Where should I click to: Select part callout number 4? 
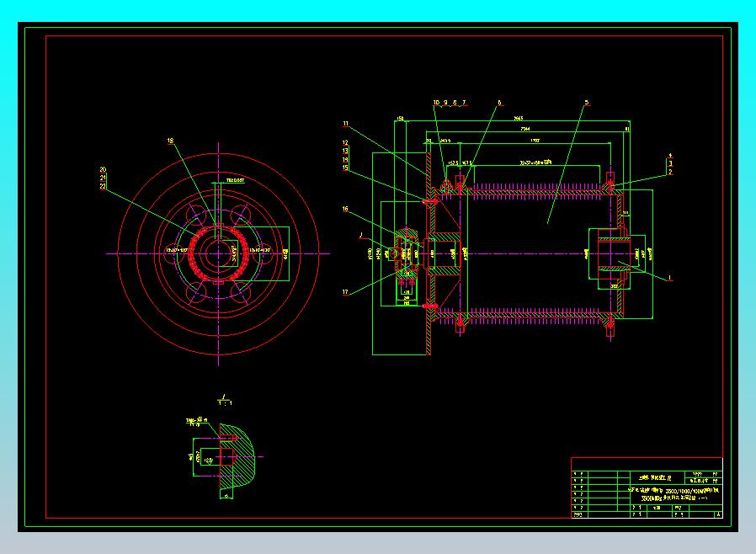click(670, 156)
